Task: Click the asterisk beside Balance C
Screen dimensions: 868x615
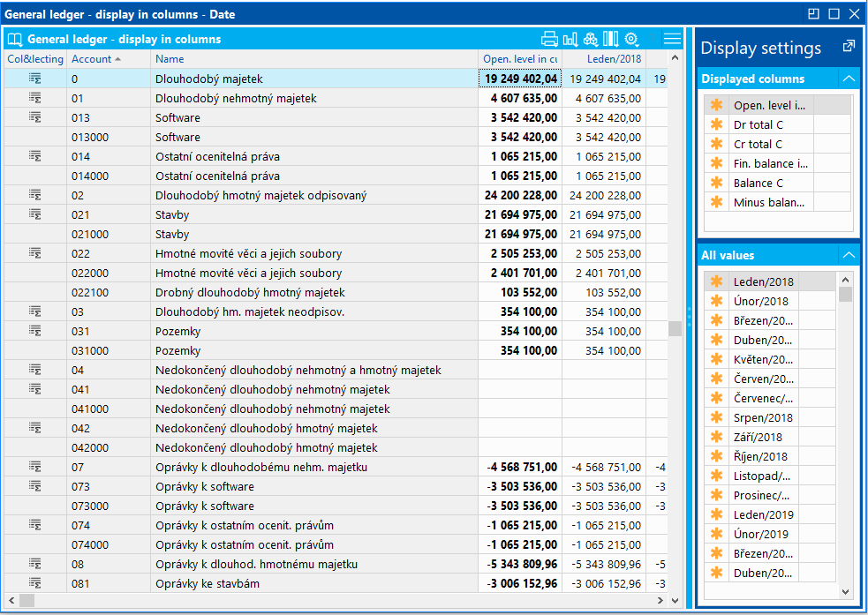Action: click(716, 183)
